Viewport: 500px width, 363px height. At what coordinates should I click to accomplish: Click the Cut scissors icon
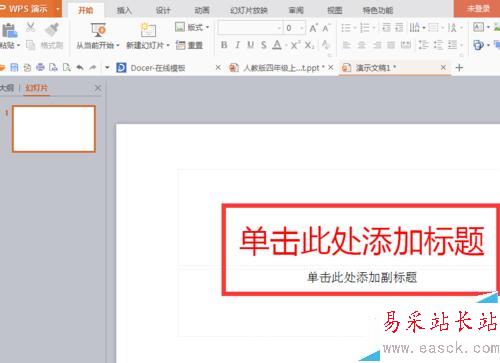click(30, 27)
